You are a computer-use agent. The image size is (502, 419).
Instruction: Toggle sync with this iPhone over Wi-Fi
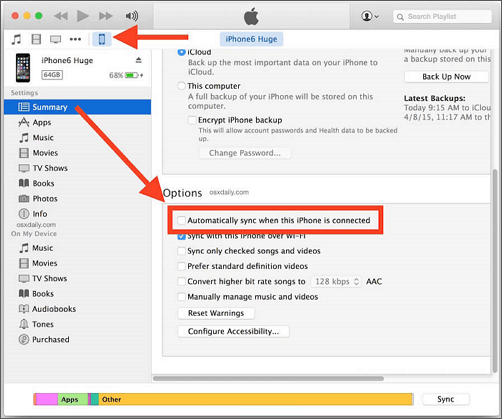[x=181, y=236]
